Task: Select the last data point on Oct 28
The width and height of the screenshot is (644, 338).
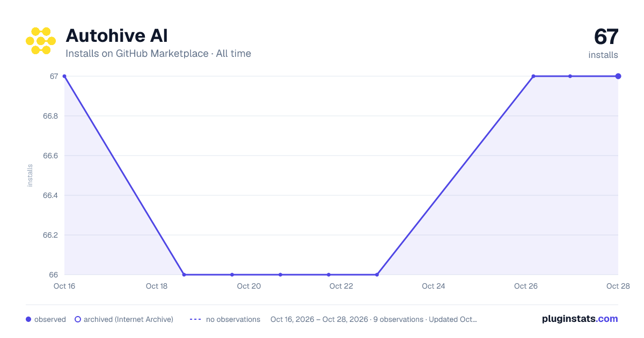Action: (618, 76)
